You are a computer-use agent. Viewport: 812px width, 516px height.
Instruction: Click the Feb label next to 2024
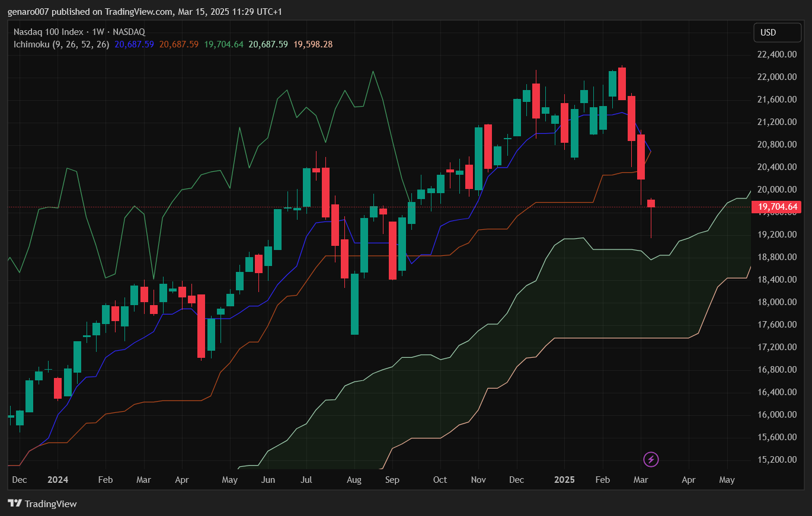(106, 480)
